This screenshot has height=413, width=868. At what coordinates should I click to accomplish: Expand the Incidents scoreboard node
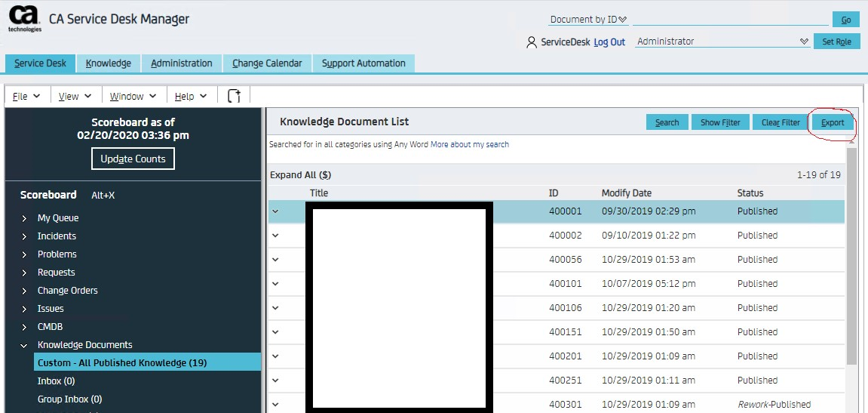click(25, 236)
